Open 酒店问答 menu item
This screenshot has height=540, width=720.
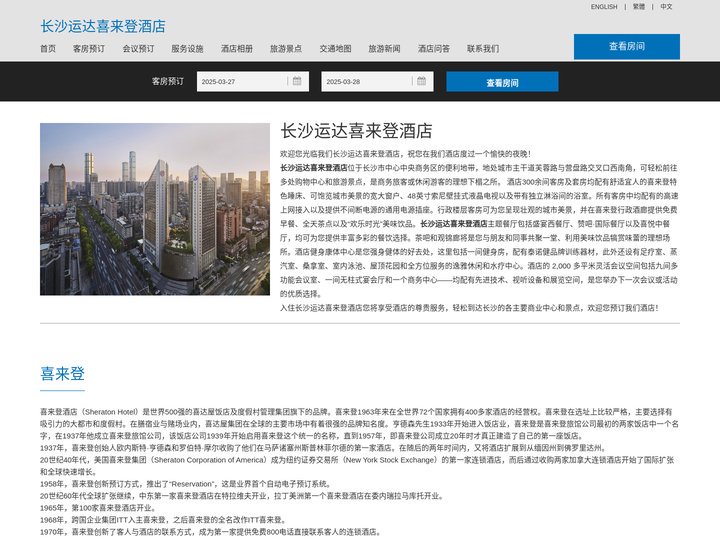[x=434, y=49]
